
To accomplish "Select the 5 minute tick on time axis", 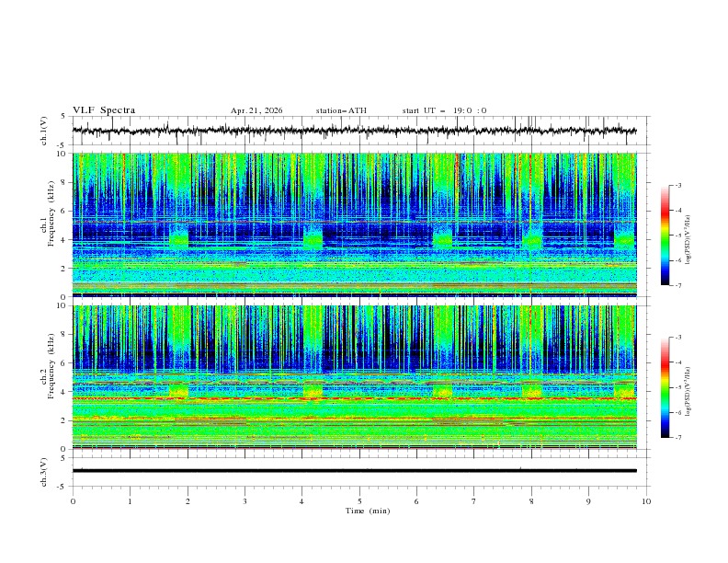I will tap(359, 501).
